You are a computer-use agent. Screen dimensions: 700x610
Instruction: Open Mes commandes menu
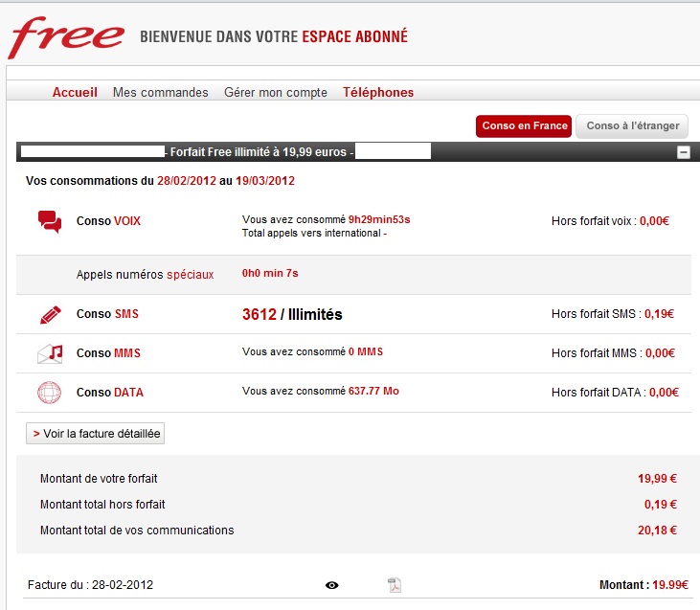coord(160,93)
